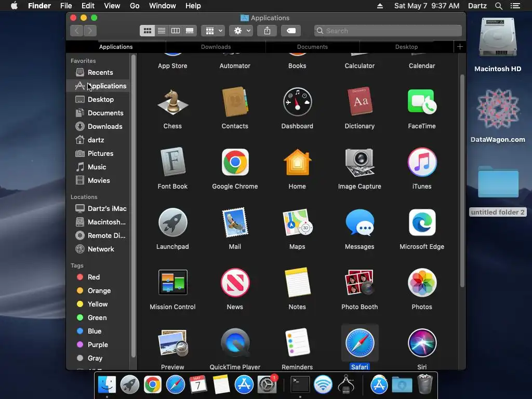This screenshot has width=532, height=399.
Task: Filter by the Green tag
Action: pos(98,317)
